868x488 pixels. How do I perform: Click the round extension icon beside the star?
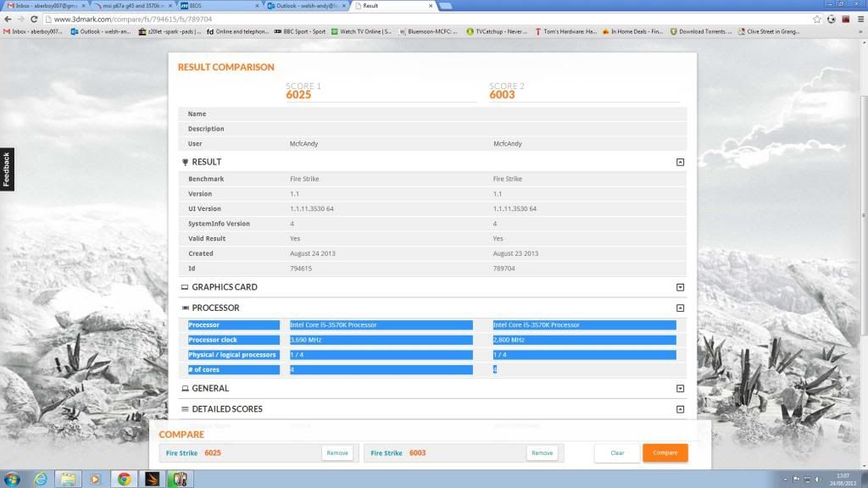(x=832, y=19)
